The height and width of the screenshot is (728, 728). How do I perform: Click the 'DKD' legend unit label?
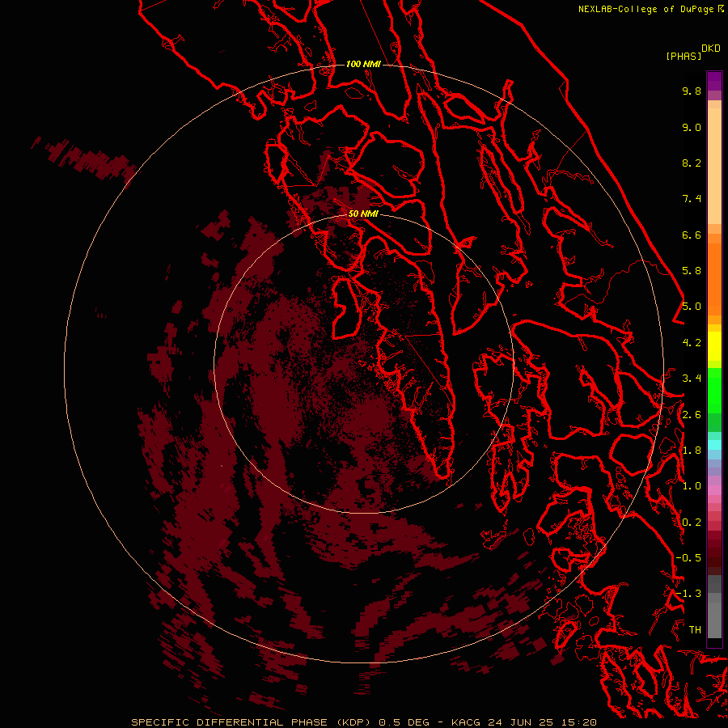(711, 49)
